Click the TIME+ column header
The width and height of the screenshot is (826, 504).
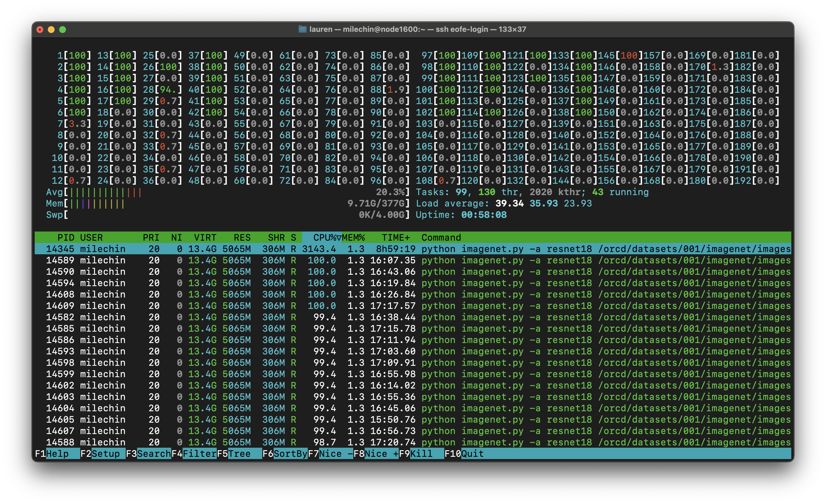click(x=396, y=237)
